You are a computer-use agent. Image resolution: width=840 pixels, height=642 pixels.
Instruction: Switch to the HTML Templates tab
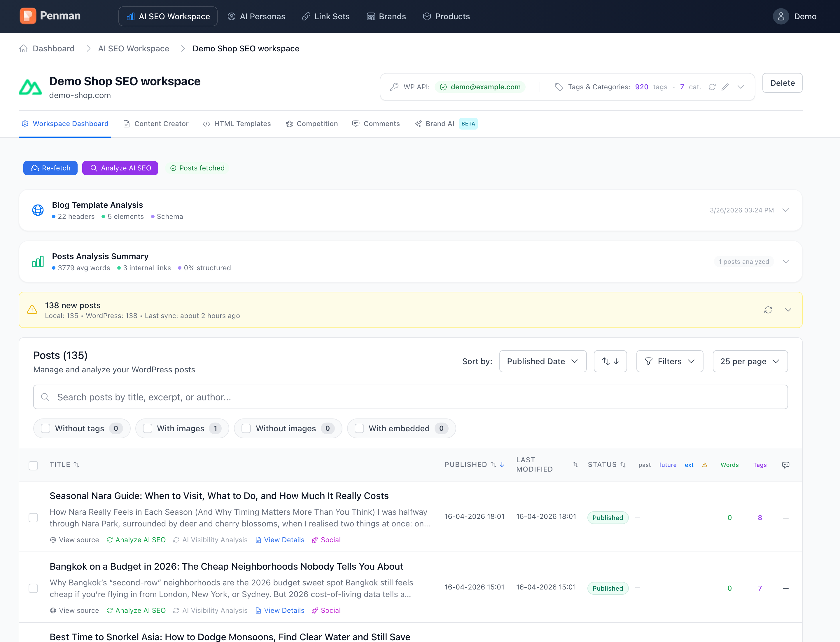click(237, 124)
